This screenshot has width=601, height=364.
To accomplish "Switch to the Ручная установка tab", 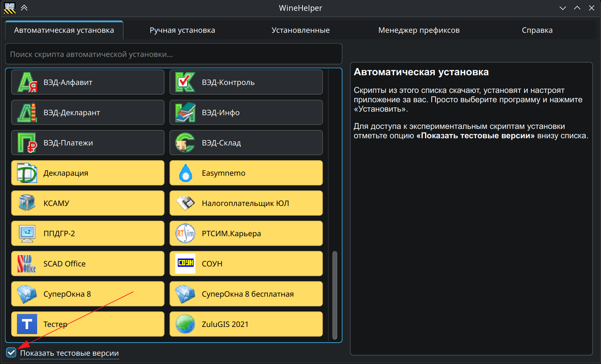I will [x=182, y=30].
